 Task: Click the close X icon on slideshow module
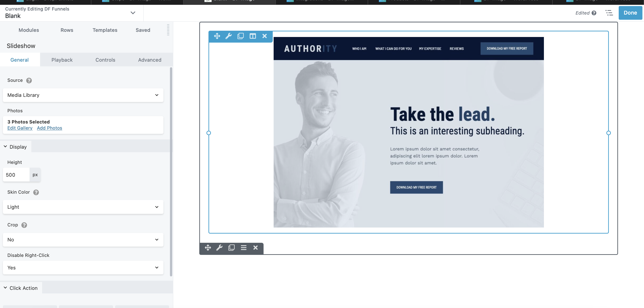coord(264,36)
